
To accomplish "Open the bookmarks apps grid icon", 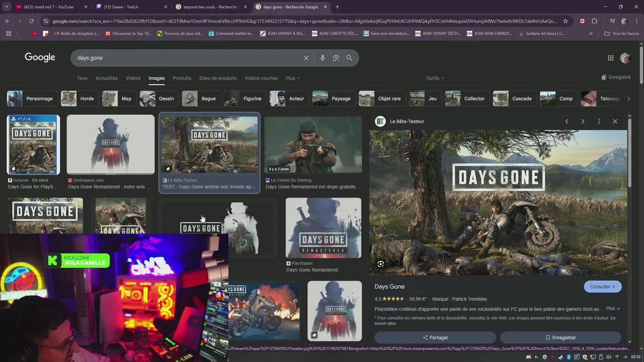I will tap(9, 34).
